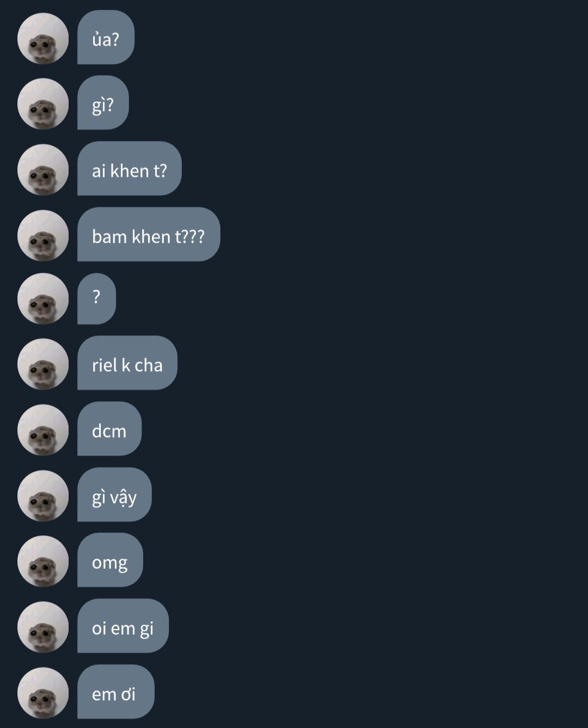The image size is (588, 728).
Task: Tap the avatar next to "gì vậy"
Action: click(x=43, y=496)
